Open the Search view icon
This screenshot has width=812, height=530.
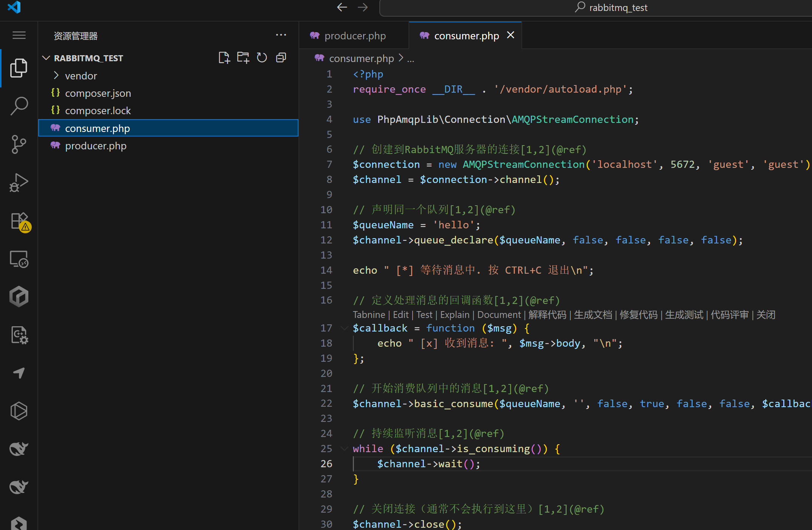click(19, 106)
